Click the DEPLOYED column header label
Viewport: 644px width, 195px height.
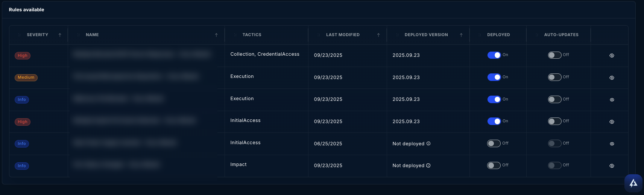(498, 35)
